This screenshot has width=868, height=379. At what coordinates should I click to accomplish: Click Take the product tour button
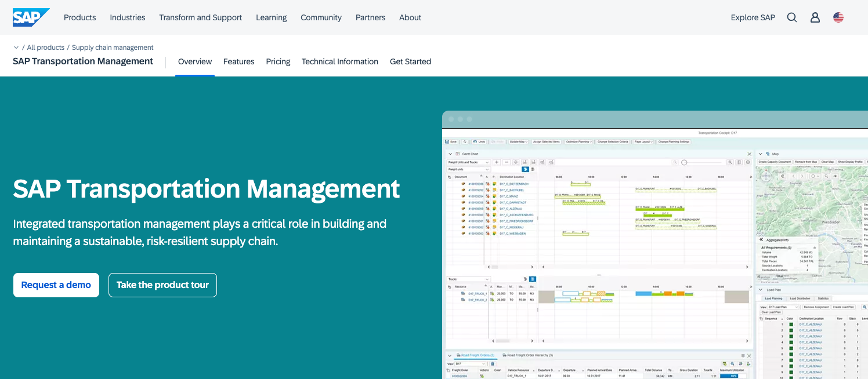(162, 285)
